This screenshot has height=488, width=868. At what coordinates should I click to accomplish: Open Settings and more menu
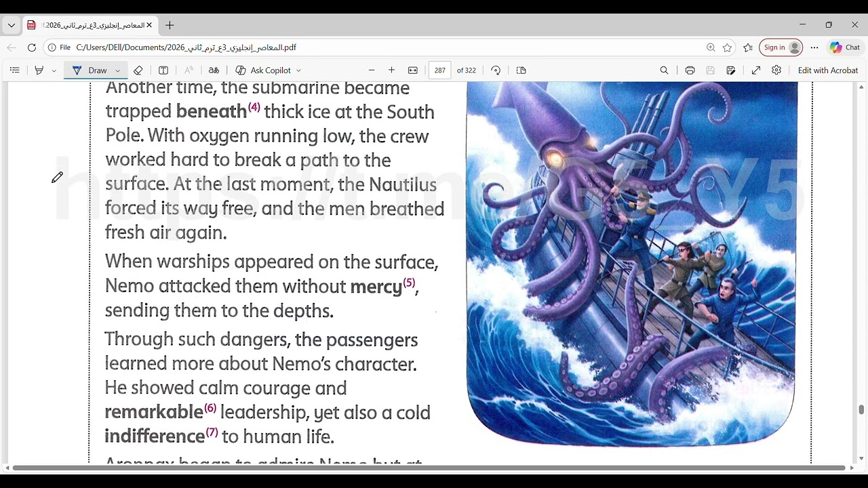[814, 47]
